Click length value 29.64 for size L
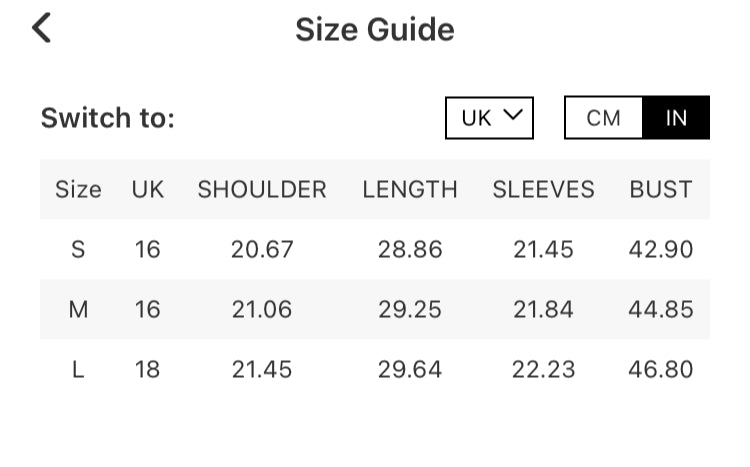 click(x=410, y=369)
